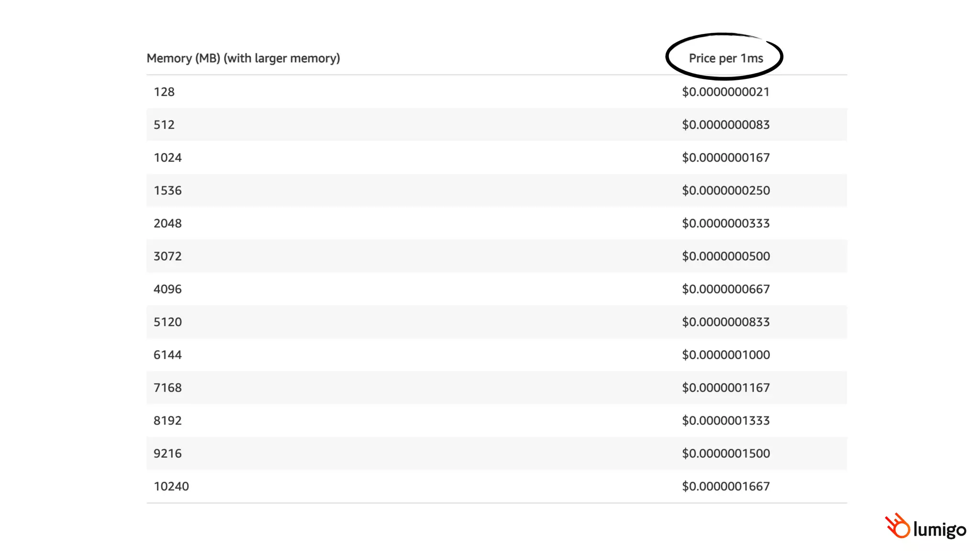
Task: Click the 1536 memory row entry
Action: (167, 190)
